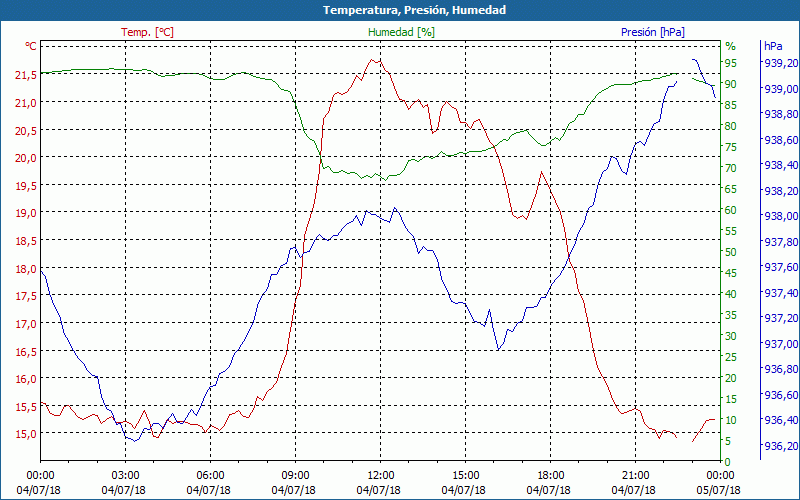
Task: Select the blue 'Presión [hPa]' legend label
Action: point(653,32)
